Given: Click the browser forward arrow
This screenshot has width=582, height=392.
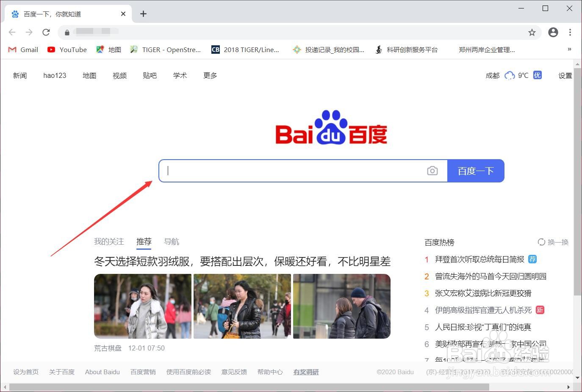Looking at the screenshot, I should point(29,32).
